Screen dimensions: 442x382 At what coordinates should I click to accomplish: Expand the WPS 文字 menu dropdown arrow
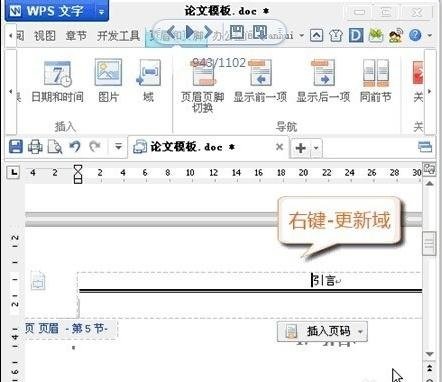(x=102, y=12)
